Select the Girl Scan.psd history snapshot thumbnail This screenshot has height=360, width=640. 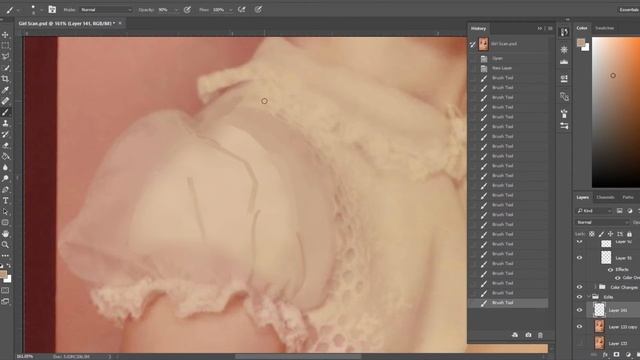[x=483, y=44]
